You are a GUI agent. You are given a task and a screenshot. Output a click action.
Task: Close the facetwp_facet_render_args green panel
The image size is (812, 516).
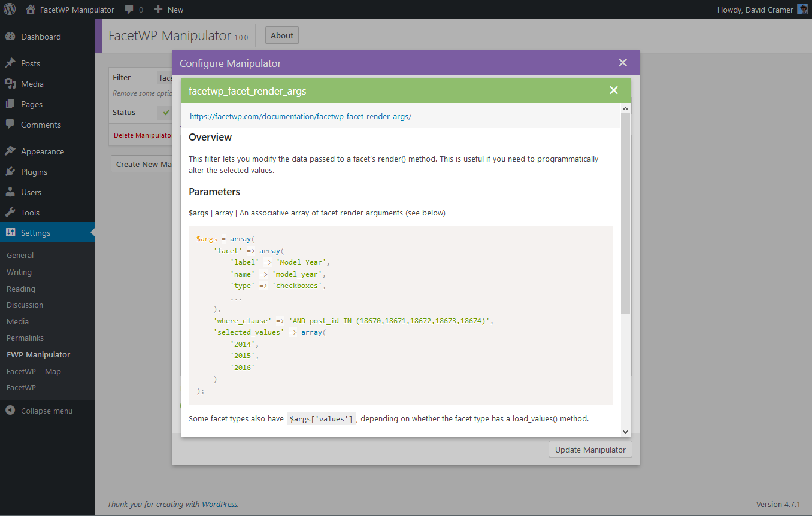613,90
